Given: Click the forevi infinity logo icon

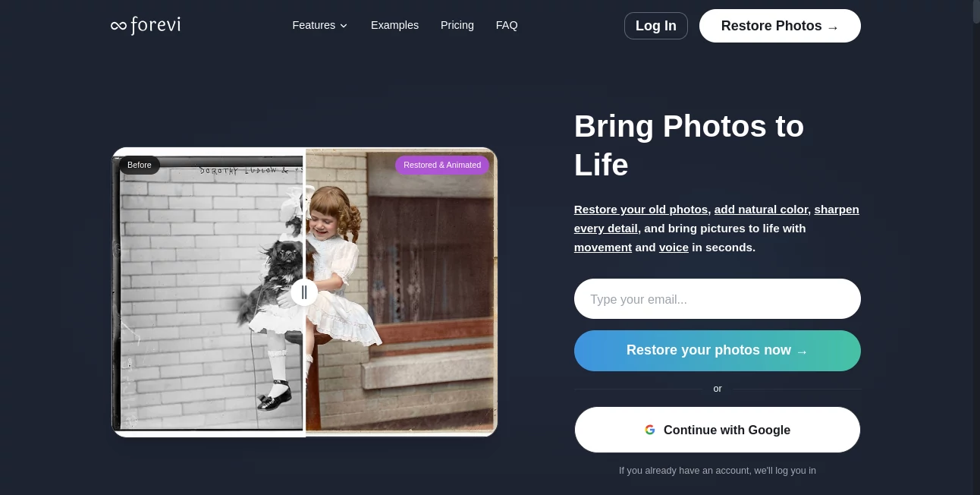Looking at the screenshot, I should coord(118,25).
